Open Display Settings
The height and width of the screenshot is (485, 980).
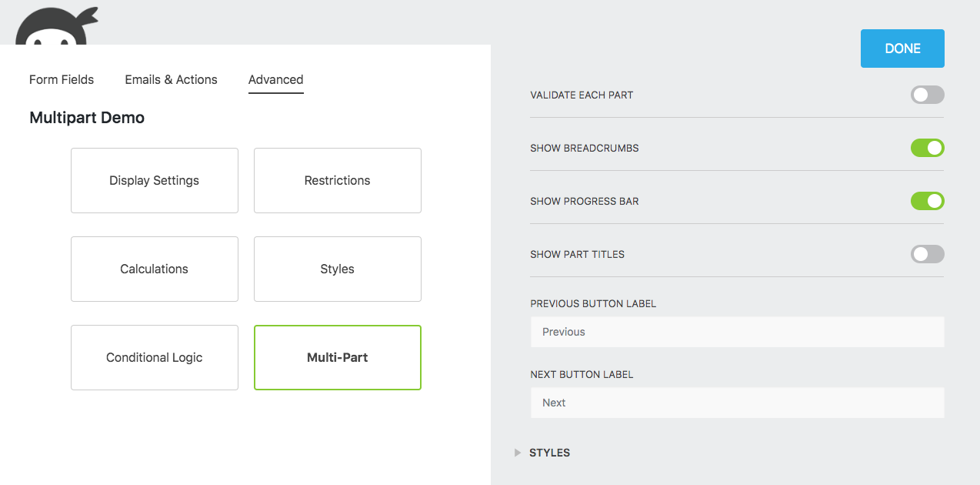154,180
